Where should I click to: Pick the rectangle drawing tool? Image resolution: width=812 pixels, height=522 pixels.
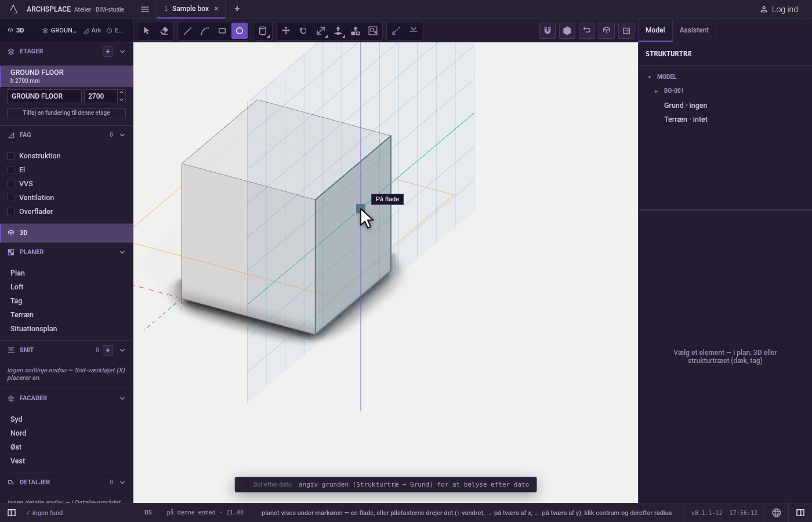coord(222,31)
